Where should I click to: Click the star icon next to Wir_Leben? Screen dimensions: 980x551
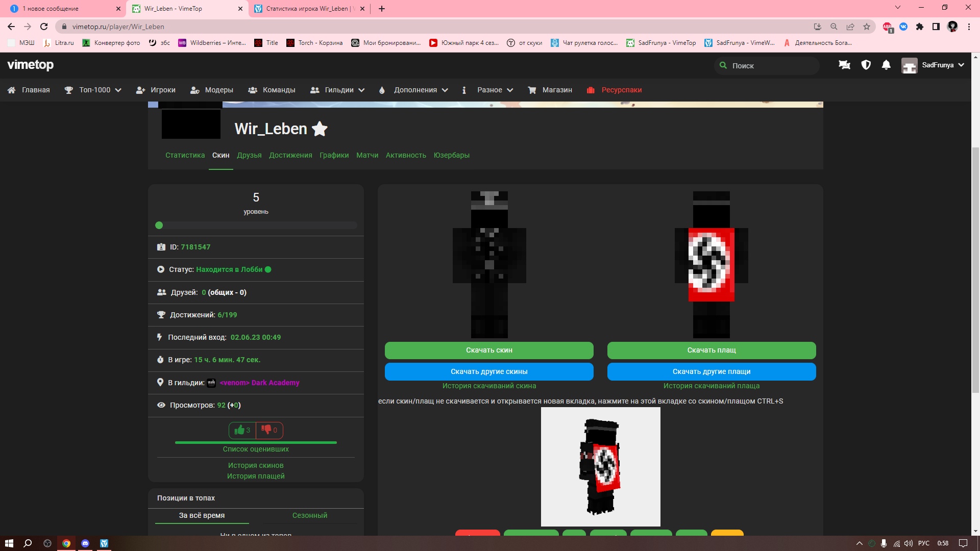coord(320,129)
